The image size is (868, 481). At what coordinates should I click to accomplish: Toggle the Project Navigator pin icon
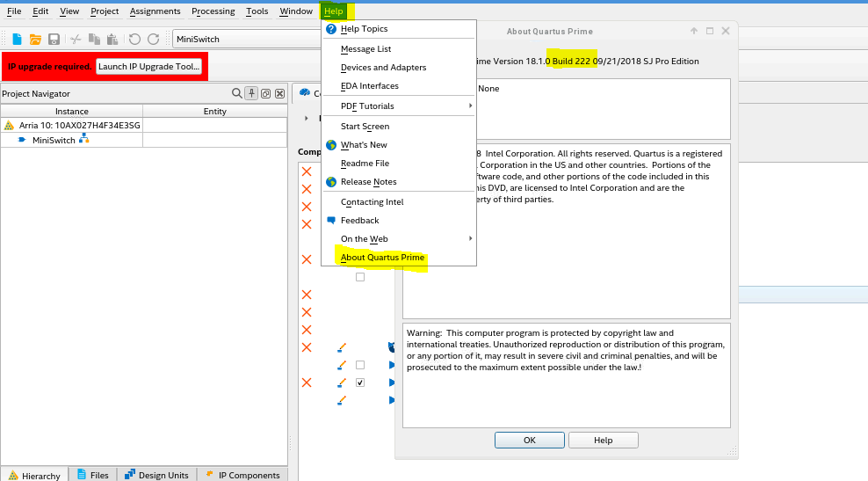(252, 93)
